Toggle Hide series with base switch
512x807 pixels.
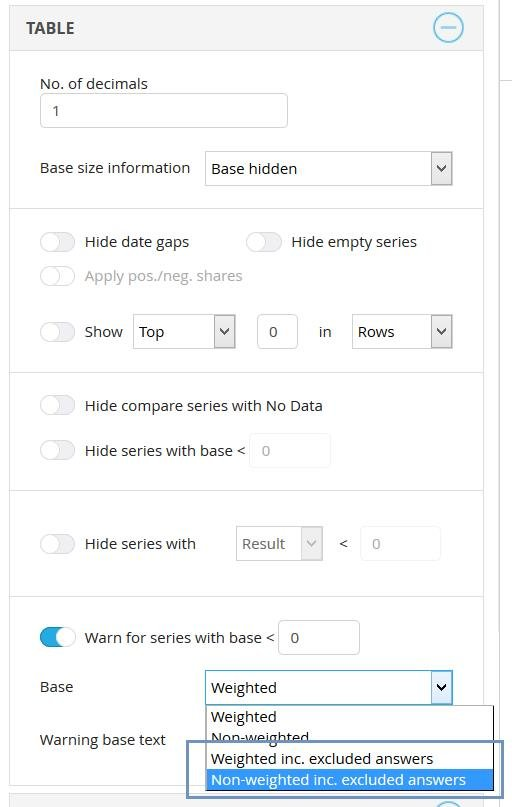(58, 451)
